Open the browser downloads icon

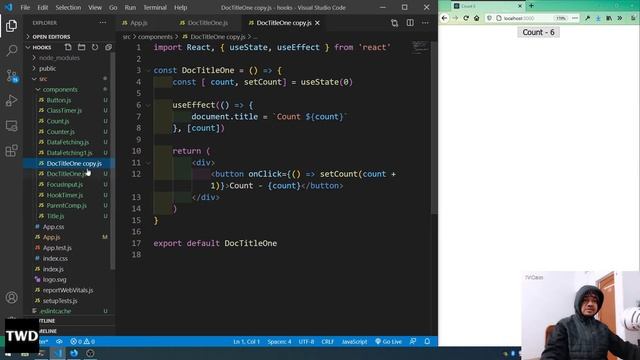598,18
